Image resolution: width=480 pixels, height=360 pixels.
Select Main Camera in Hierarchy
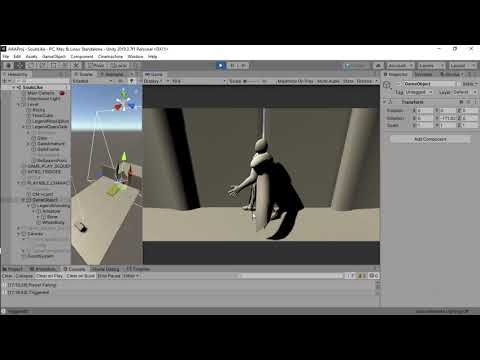click(x=41, y=93)
